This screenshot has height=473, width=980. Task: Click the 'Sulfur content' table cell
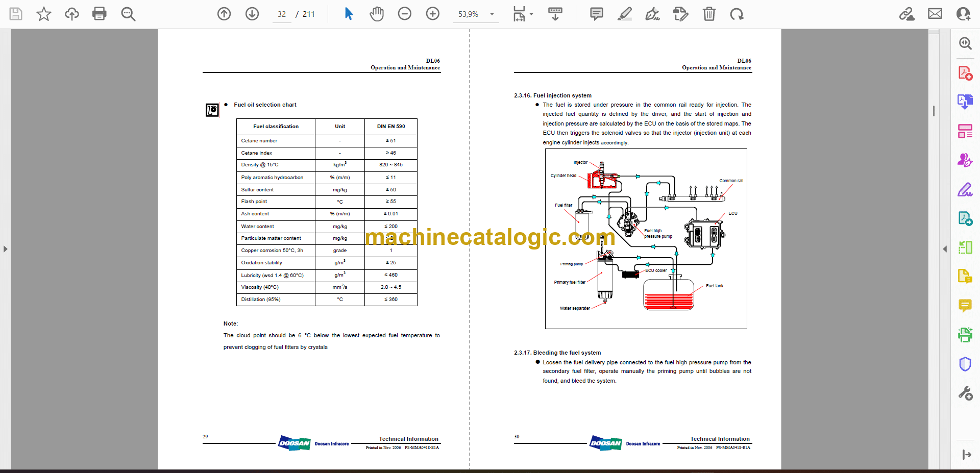[257, 190]
